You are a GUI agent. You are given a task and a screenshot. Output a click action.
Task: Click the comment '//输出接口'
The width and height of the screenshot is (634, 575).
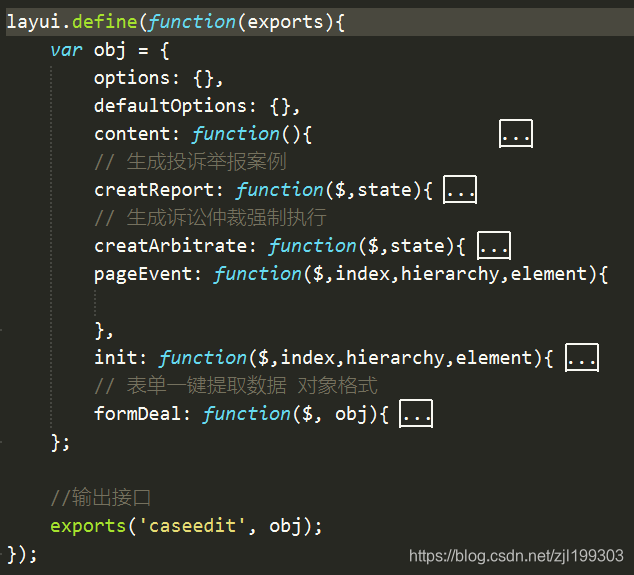coord(101,497)
